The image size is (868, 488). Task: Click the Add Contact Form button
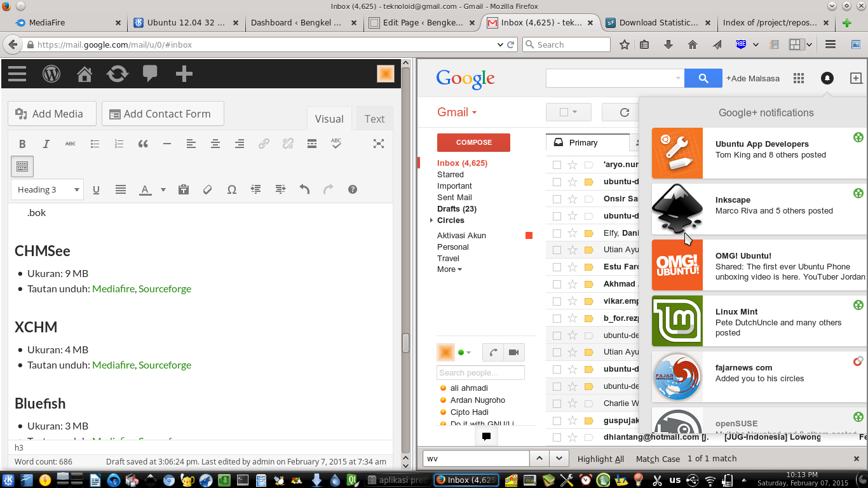(x=163, y=114)
